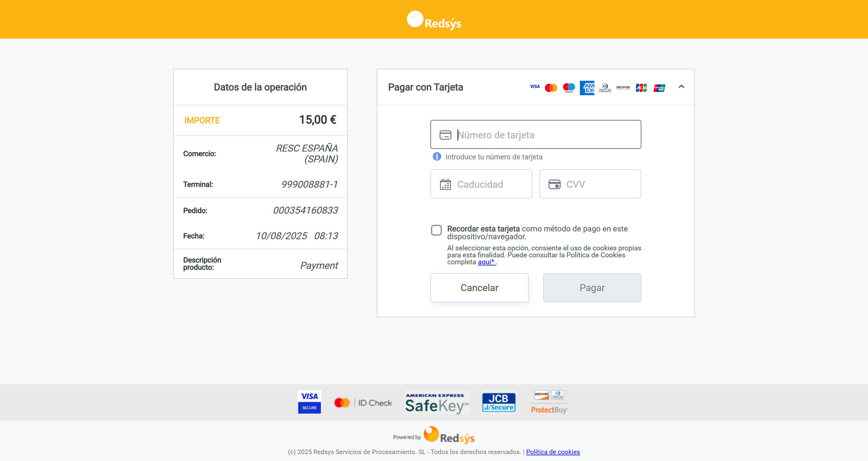Click the Discover card icon
This screenshot has height=461, width=868.
click(x=623, y=88)
